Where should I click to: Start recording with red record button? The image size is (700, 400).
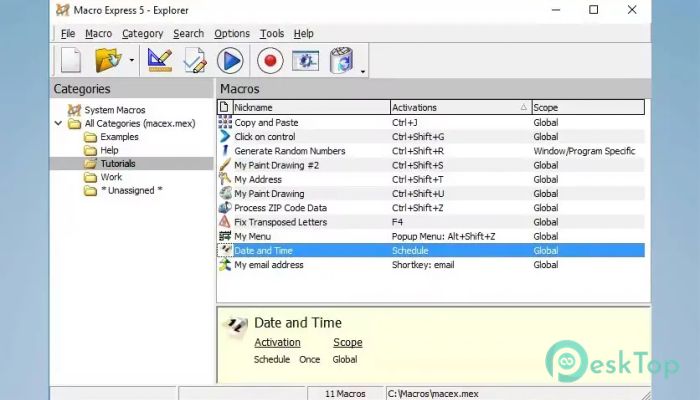click(270, 60)
